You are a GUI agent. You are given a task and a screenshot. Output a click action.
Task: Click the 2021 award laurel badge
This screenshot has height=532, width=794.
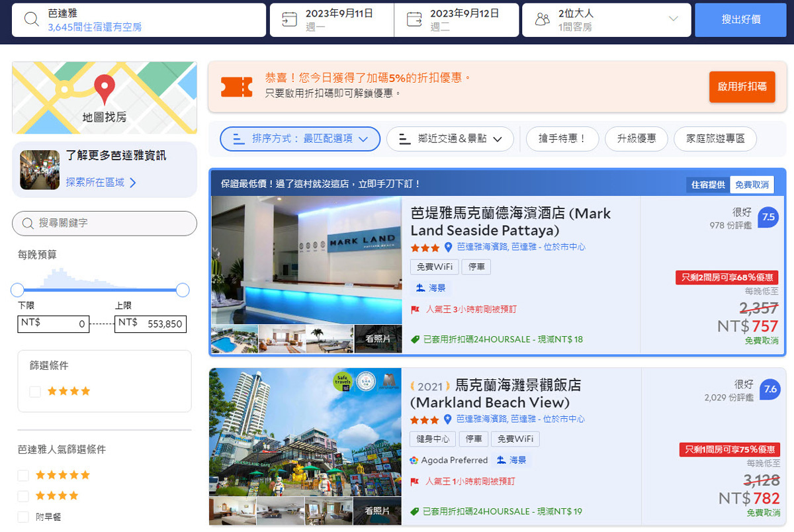(430, 386)
